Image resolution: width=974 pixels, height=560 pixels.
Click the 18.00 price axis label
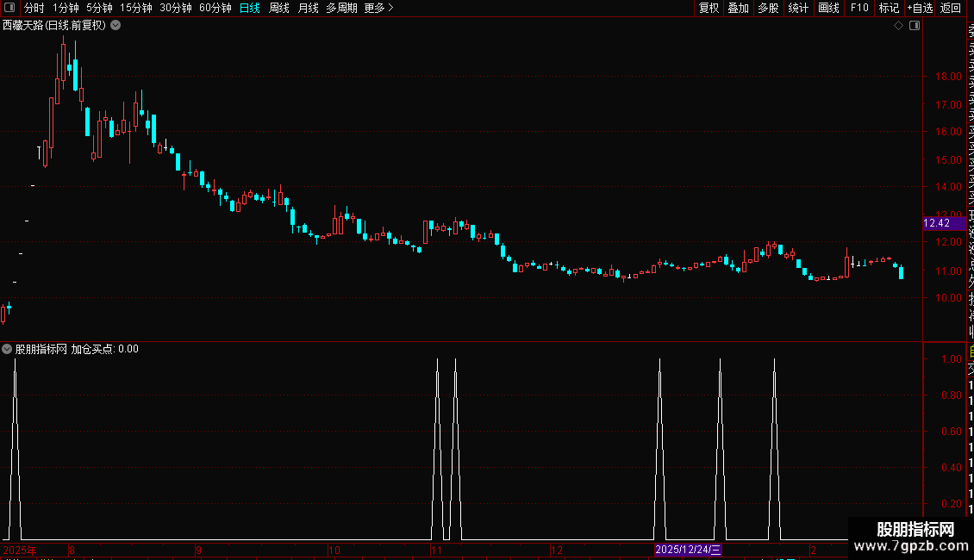point(948,77)
